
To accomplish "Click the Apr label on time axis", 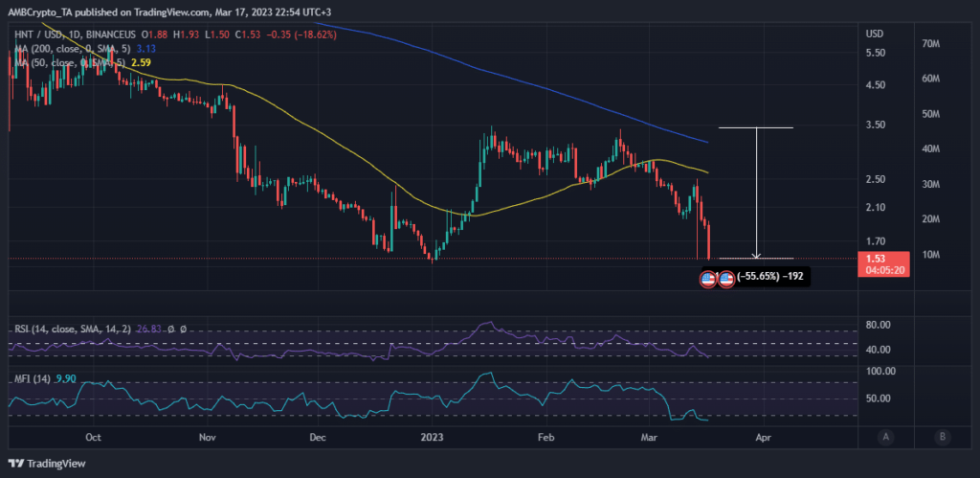I will click(x=763, y=437).
